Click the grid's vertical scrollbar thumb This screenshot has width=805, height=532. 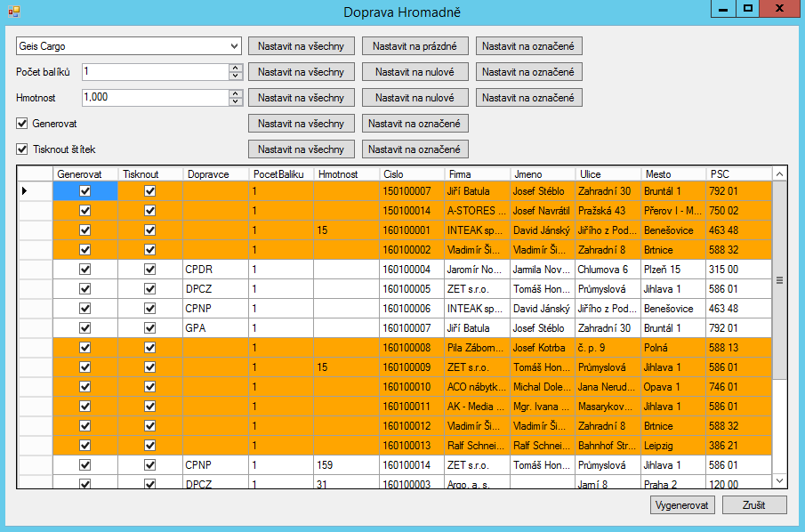coord(779,280)
